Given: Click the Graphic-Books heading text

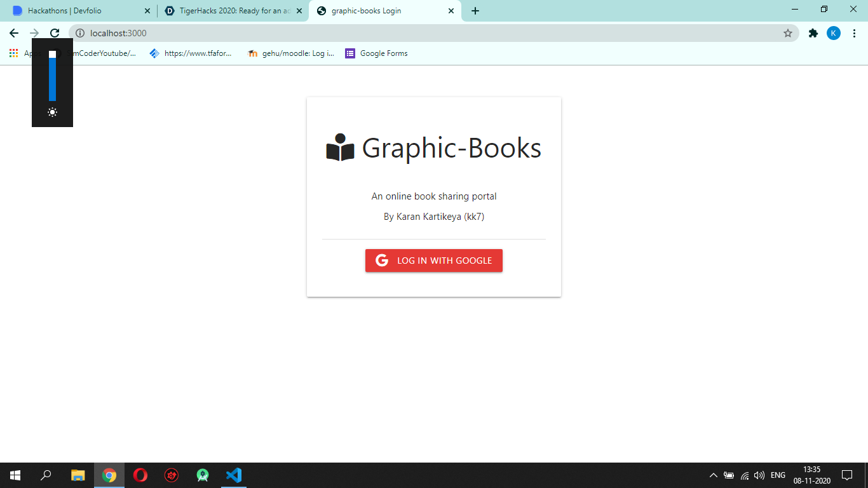Looking at the screenshot, I should pyautogui.click(x=452, y=148).
